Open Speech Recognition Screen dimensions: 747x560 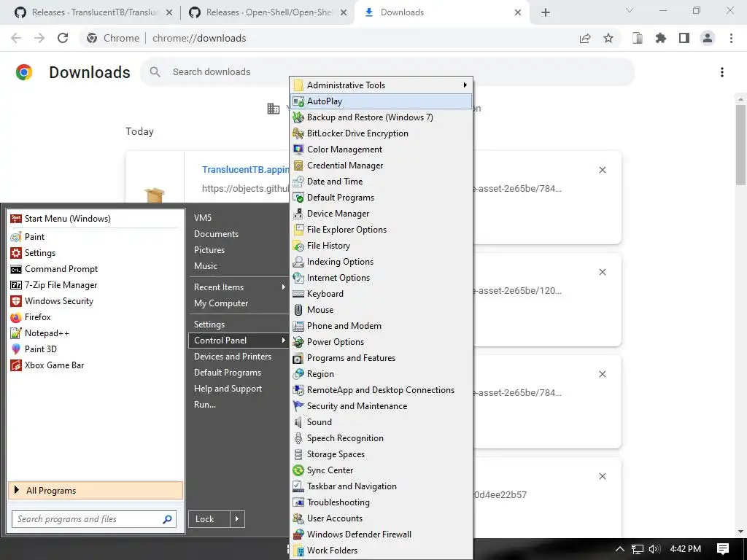pos(381,438)
